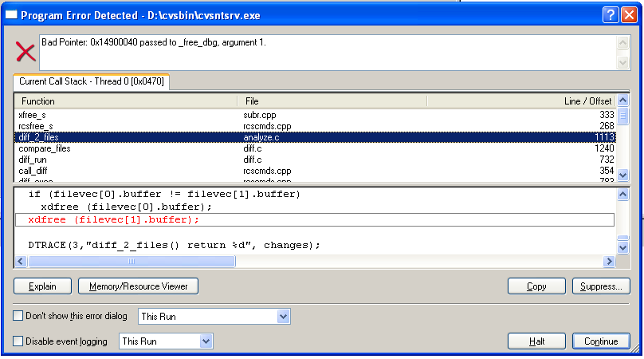Click the call stack vertical scroll thumb

pos(622,115)
